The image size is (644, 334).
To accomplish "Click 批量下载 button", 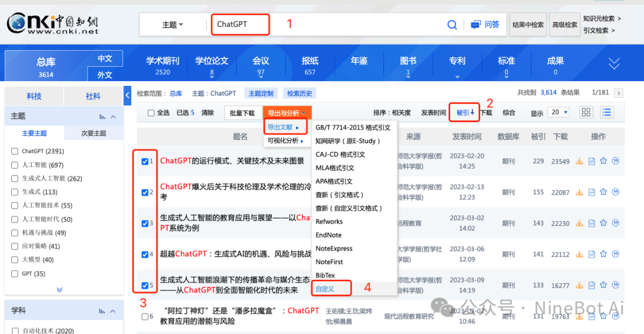I will (x=242, y=113).
